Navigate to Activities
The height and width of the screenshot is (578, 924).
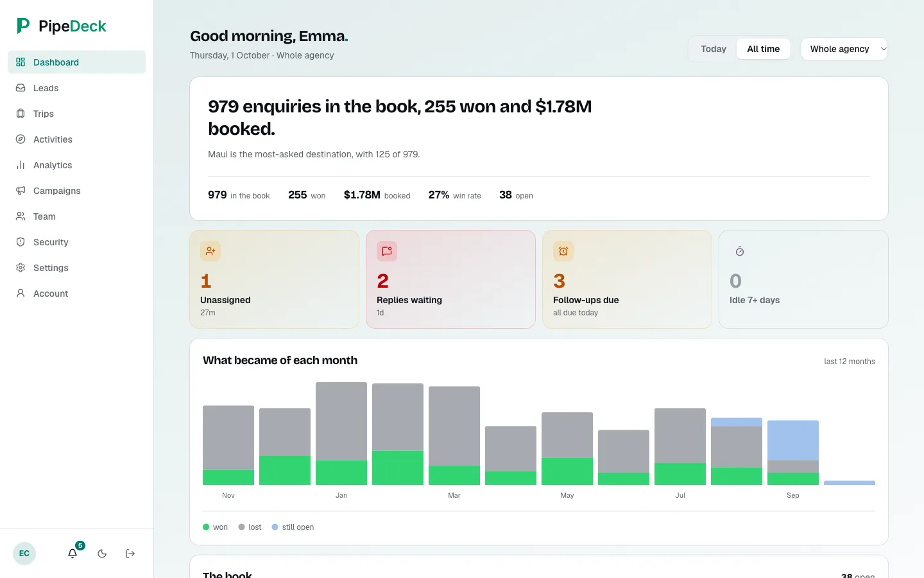pyautogui.click(x=76, y=139)
